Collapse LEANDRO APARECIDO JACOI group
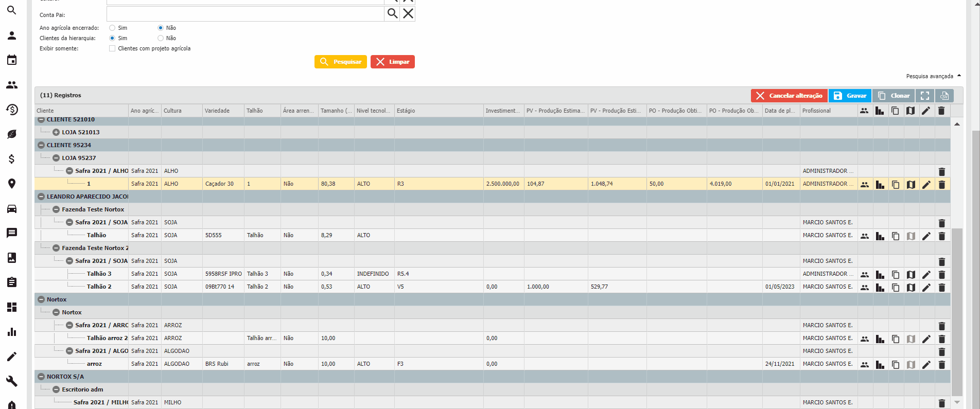The image size is (980, 409). tap(41, 197)
